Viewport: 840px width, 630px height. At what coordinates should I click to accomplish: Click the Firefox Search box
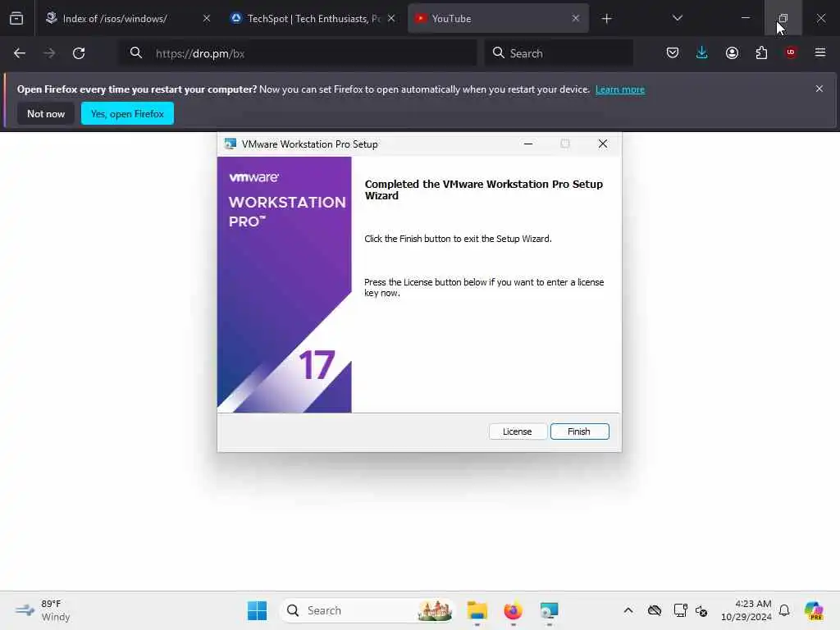(559, 53)
